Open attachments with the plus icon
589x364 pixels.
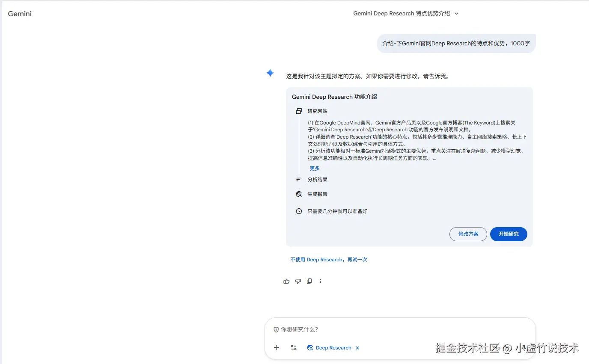(x=277, y=348)
